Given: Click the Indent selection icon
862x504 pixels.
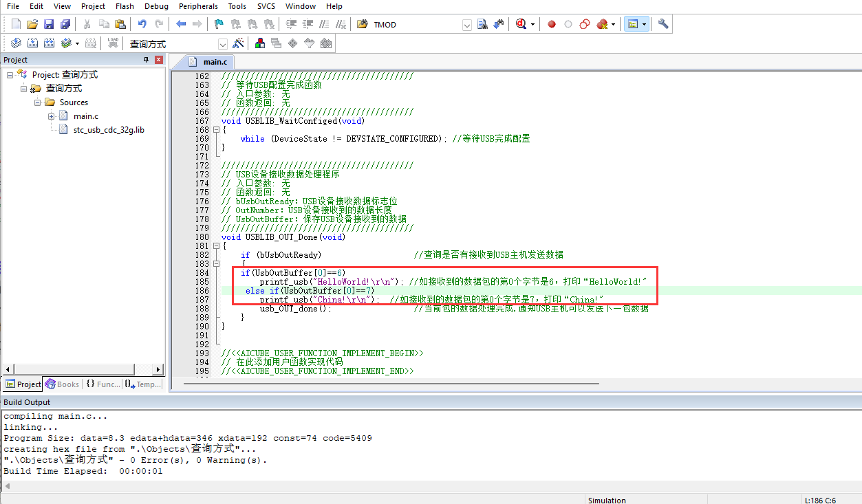Looking at the screenshot, I should click(x=291, y=24).
